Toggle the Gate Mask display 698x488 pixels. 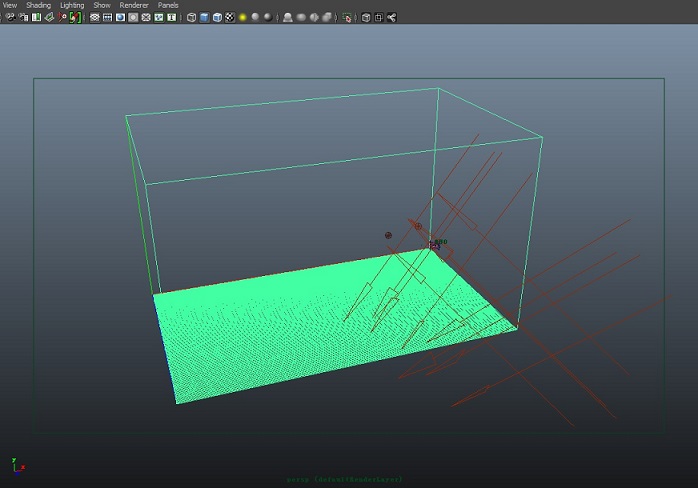(x=133, y=17)
